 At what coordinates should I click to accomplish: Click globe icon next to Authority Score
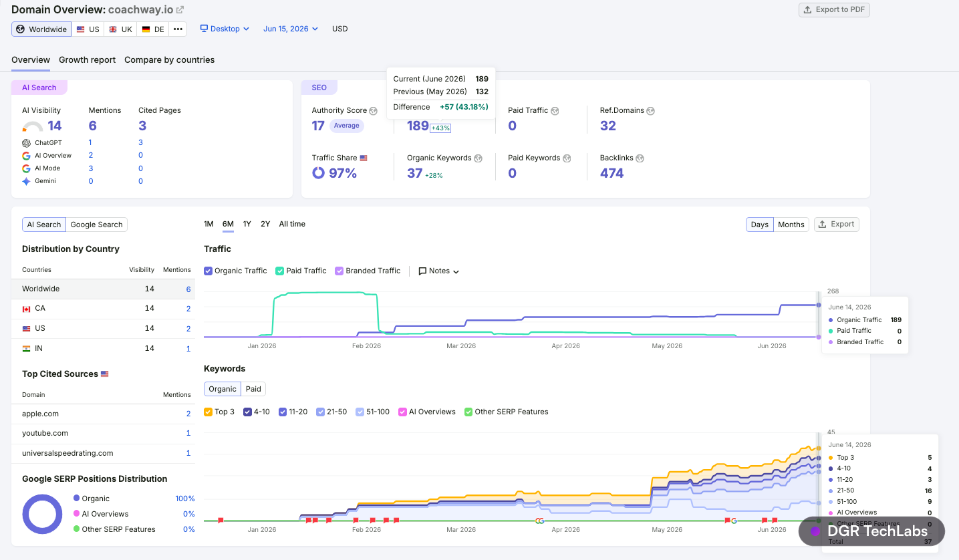click(374, 111)
